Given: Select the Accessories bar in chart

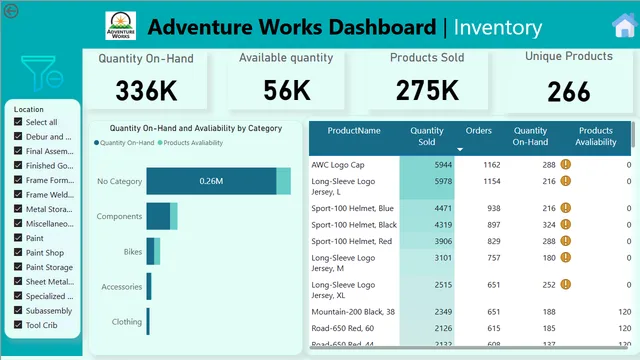Looking at the screenshot, I should (x=149, y=287).
